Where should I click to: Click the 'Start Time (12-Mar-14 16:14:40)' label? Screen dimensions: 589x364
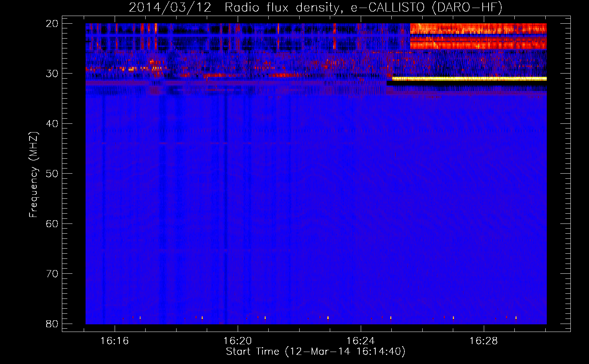[316, 352]
